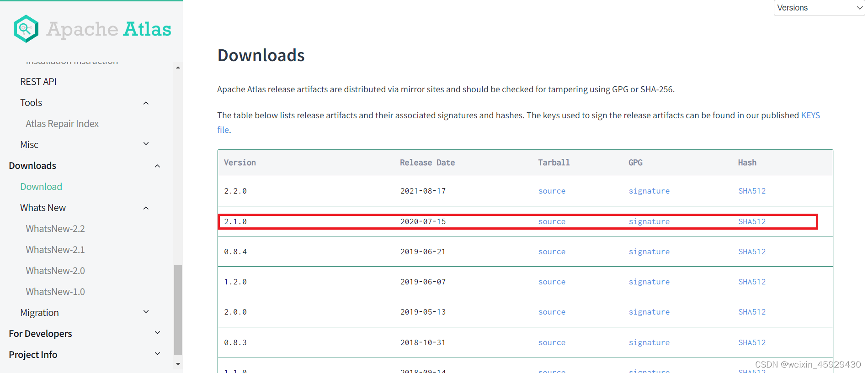Select Misc in the sidebar
This screenshot has width=868, height=373.
point(29,145)
